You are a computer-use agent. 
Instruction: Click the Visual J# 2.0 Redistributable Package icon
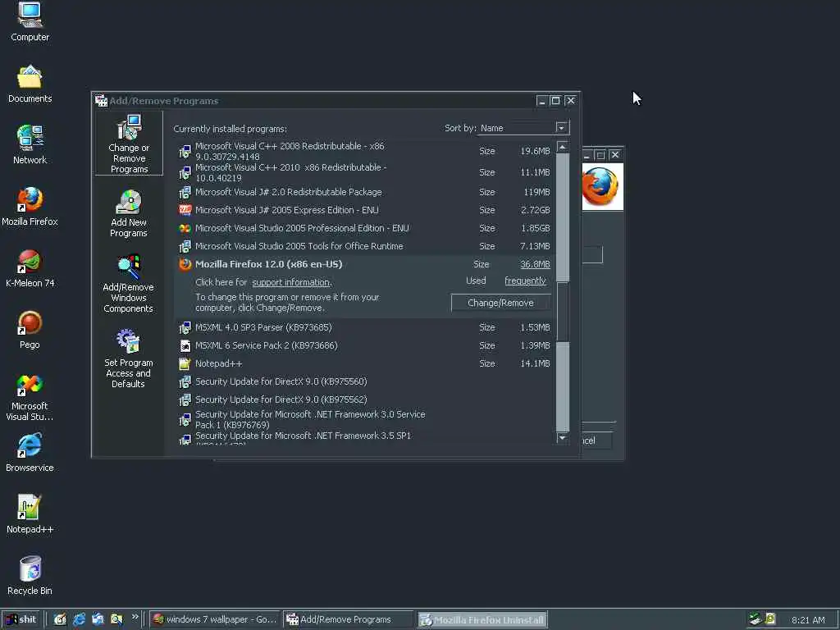(x=185, y=192)
